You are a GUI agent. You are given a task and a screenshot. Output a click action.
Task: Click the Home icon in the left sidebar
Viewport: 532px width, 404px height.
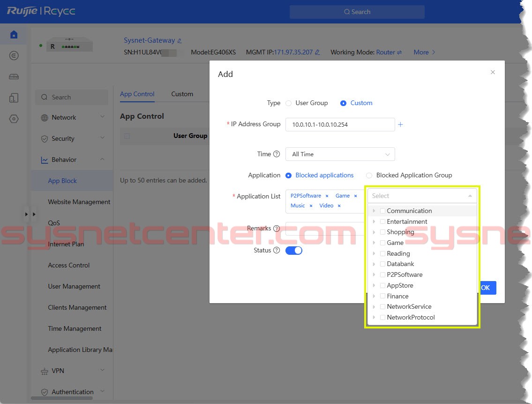pyautogui.click(x=14, y=34)
